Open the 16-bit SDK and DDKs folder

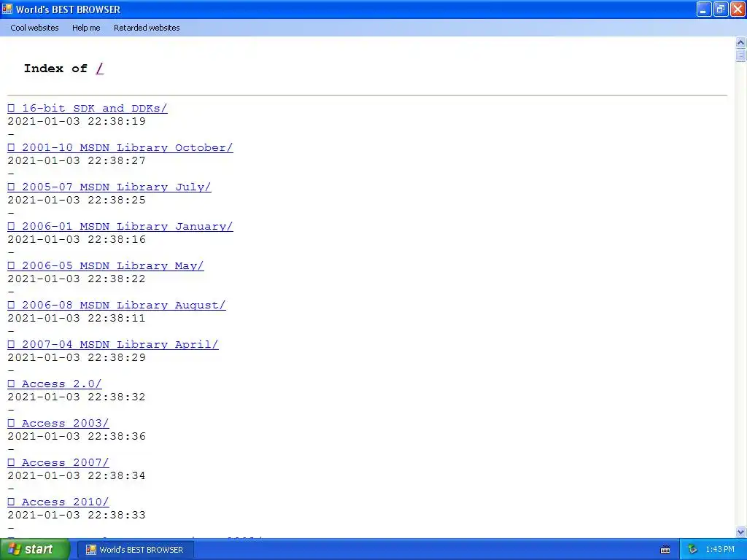click(88, 108)
